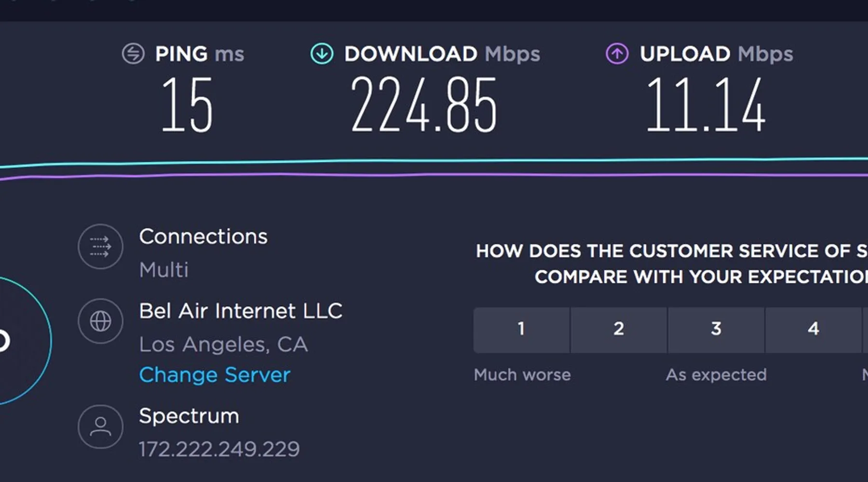Click the Spectrum provider name
This screenshot has width=868, height=482.
(x=189, y=416)
